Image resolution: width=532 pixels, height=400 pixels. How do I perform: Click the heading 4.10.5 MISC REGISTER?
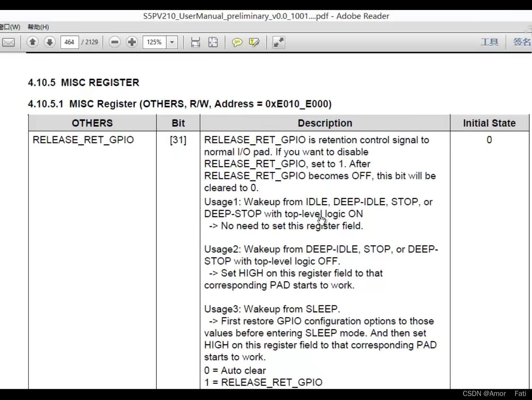click(x=84, y=83)
